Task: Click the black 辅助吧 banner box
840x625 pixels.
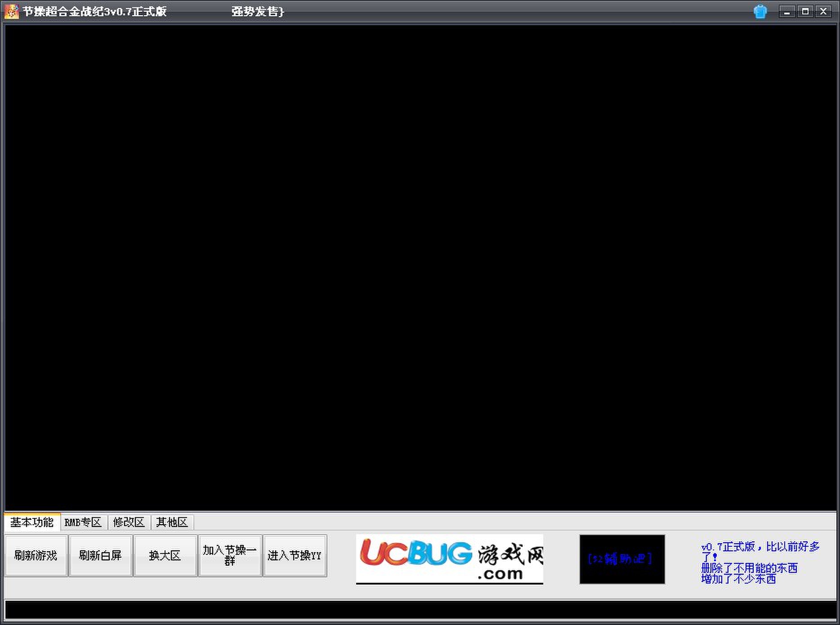Action: (x=622, y=559)
